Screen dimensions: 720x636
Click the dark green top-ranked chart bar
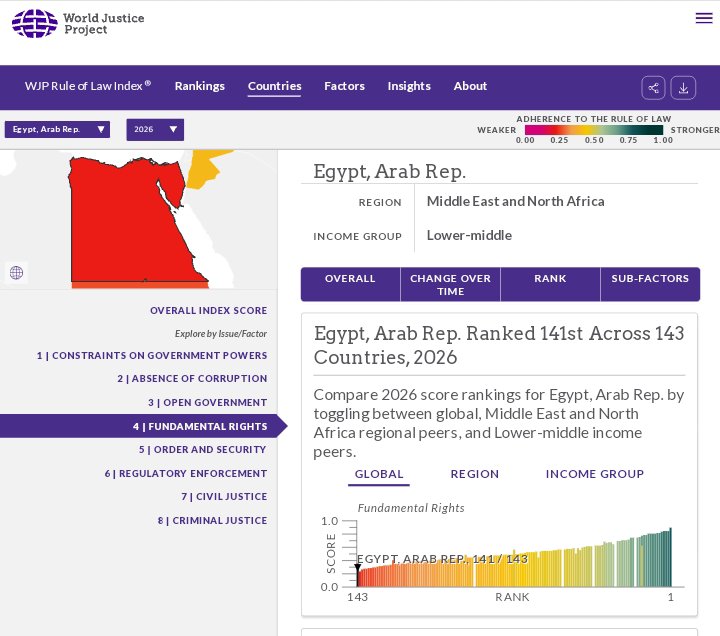(670, 557)
